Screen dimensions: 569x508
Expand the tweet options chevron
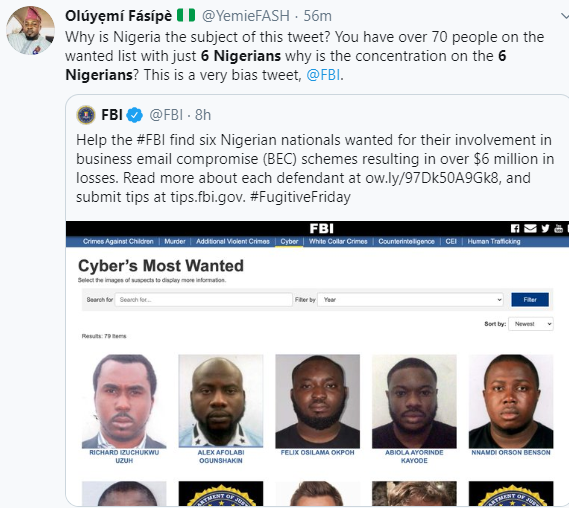click(x=564, y=16)
